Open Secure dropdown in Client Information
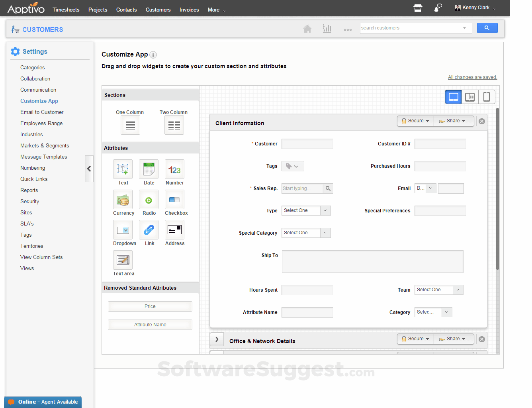This screenshot has height=408, width=532. point(415,121)
